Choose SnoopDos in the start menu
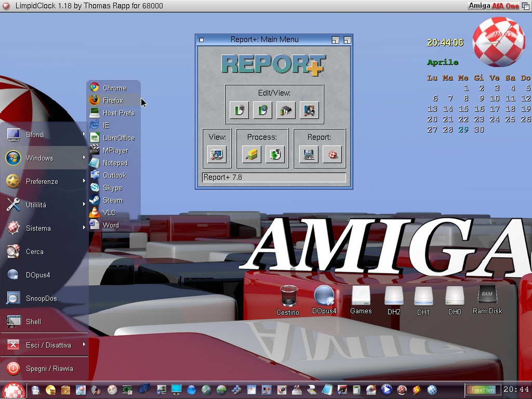The width and height of the screenshot is (532, 399). pos(42,298)
